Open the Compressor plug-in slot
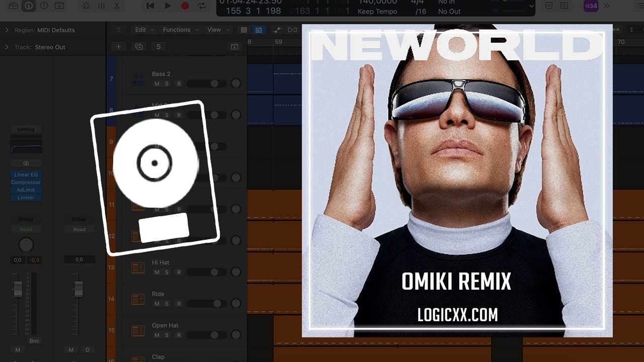 click(26, 183)
